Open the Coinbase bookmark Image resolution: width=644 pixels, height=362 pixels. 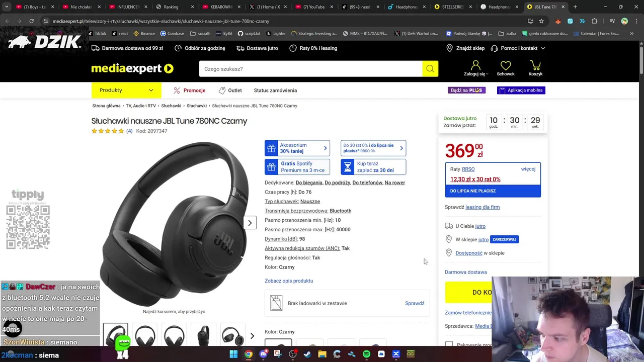[172, 33]
